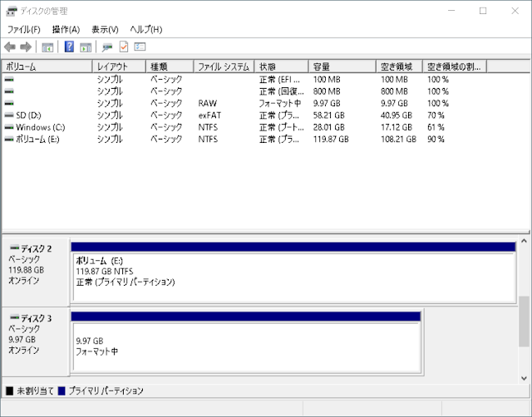Click the 正常 (ブート... status cell
Image resolution: width=532 pixels, height=417 pixels.
pyautogui.click(x=282, y=127)
